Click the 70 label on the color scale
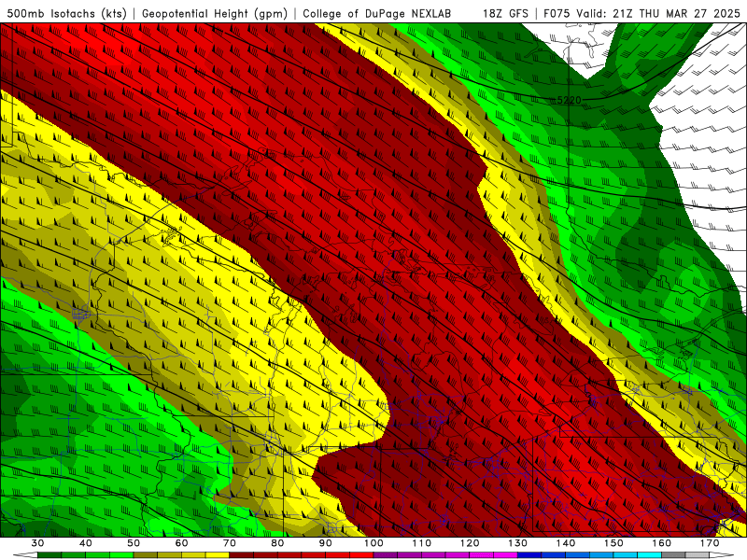The image size is (747, 560). tap(230, 543)
